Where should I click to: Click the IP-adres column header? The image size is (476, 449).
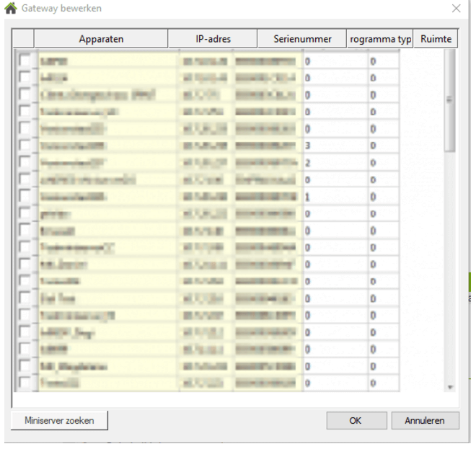tap(213, 39)
